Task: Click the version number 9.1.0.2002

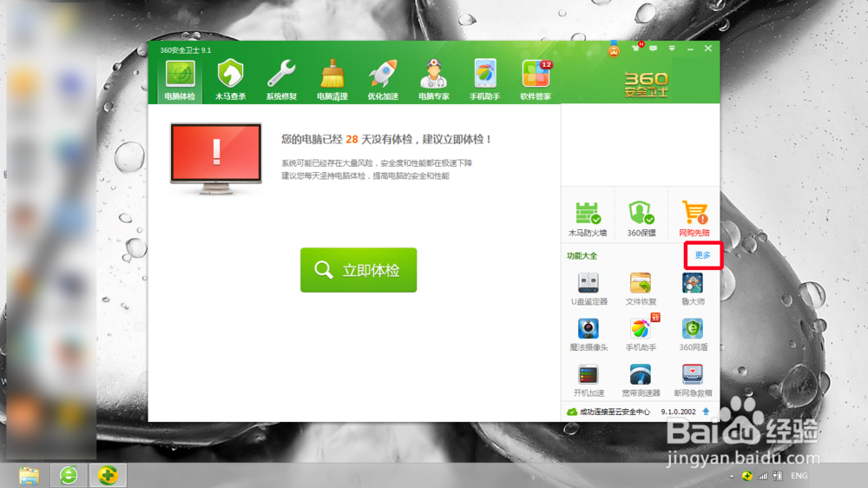Action: click(678, 412)
